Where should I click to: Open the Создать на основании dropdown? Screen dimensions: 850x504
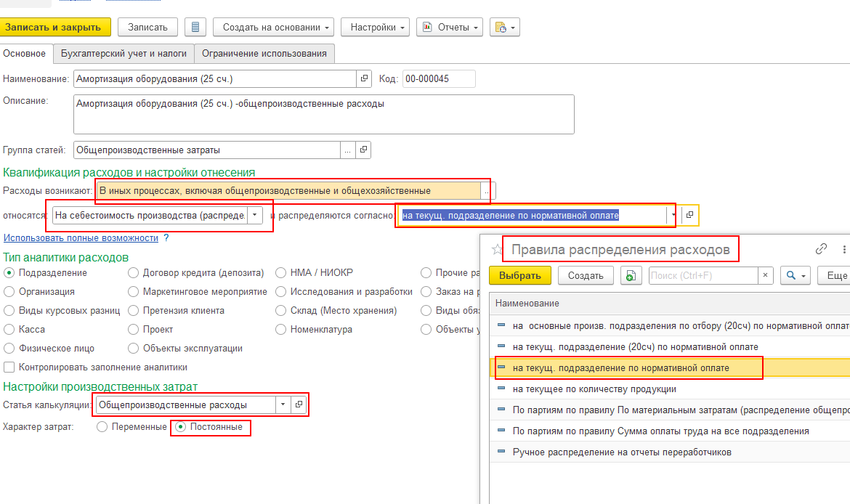coord(273,27)
